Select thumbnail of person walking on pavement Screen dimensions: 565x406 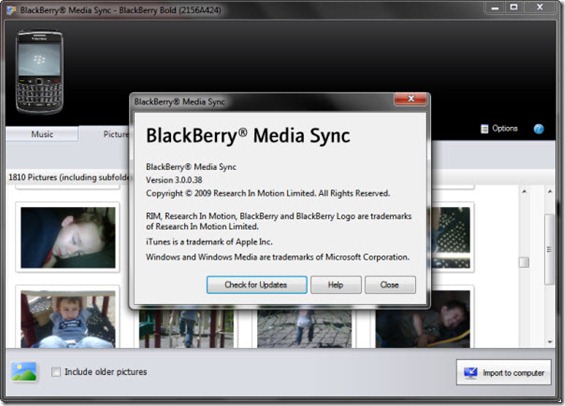pos(304,328)
